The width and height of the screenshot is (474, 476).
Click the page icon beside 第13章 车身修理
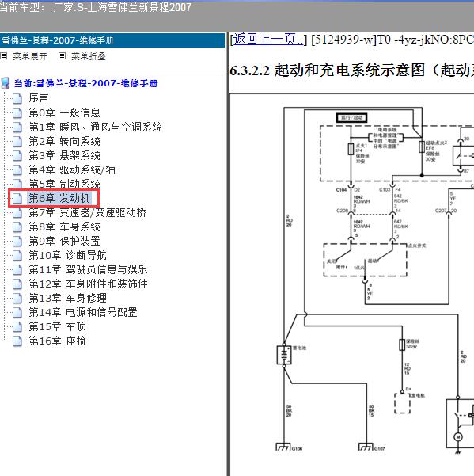pyautogui.click(x=17, y=298)
